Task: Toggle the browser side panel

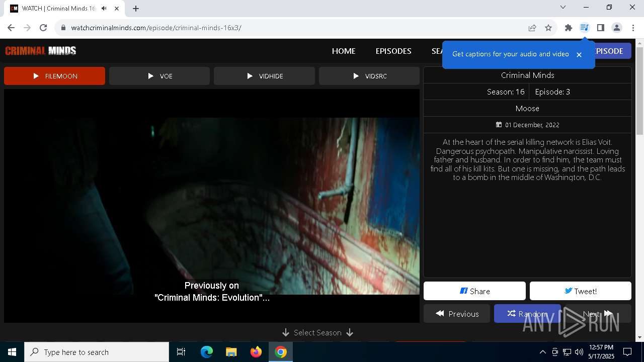Action: pyautogui.click(x=600, y=28)
